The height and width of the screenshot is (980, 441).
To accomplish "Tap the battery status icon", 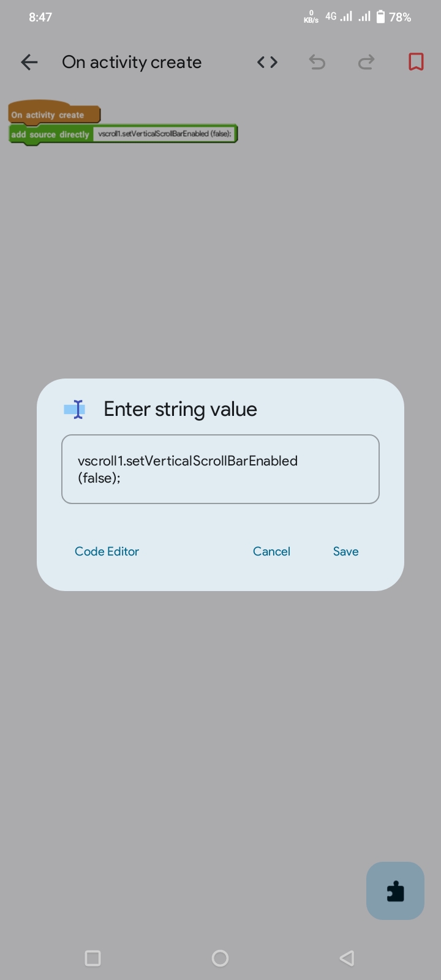I will point(380,17).
